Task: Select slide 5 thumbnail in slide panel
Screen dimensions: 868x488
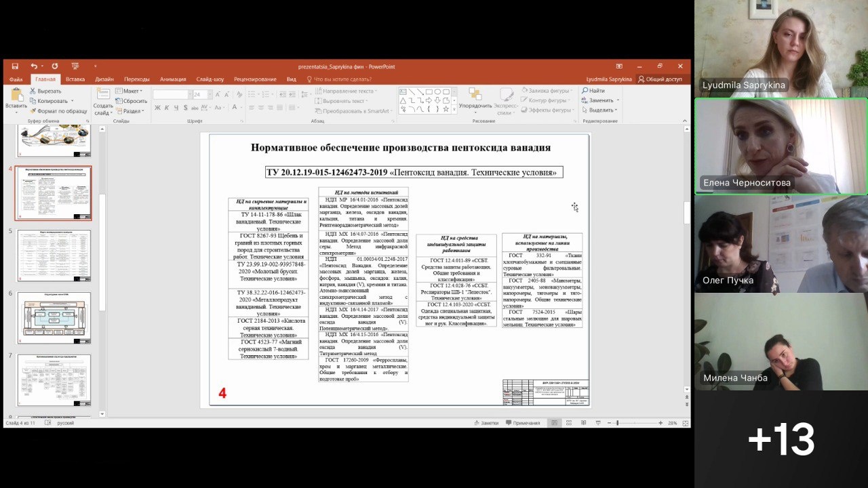Action: (54, 256)
